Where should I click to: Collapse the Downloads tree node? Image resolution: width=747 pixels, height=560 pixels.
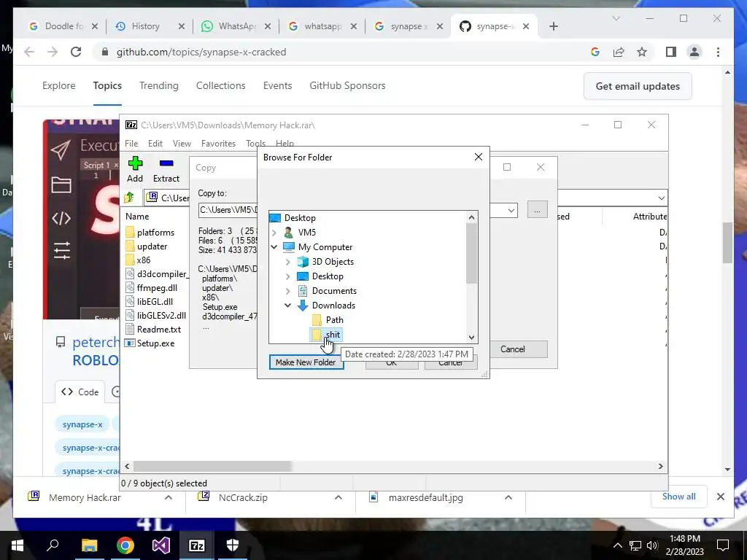(x=287, y=306)
